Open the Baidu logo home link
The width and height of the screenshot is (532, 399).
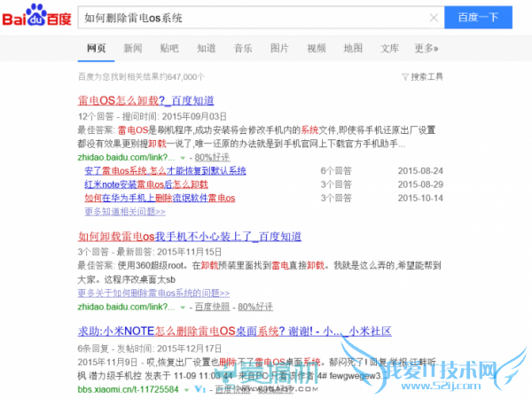(36, 16)
